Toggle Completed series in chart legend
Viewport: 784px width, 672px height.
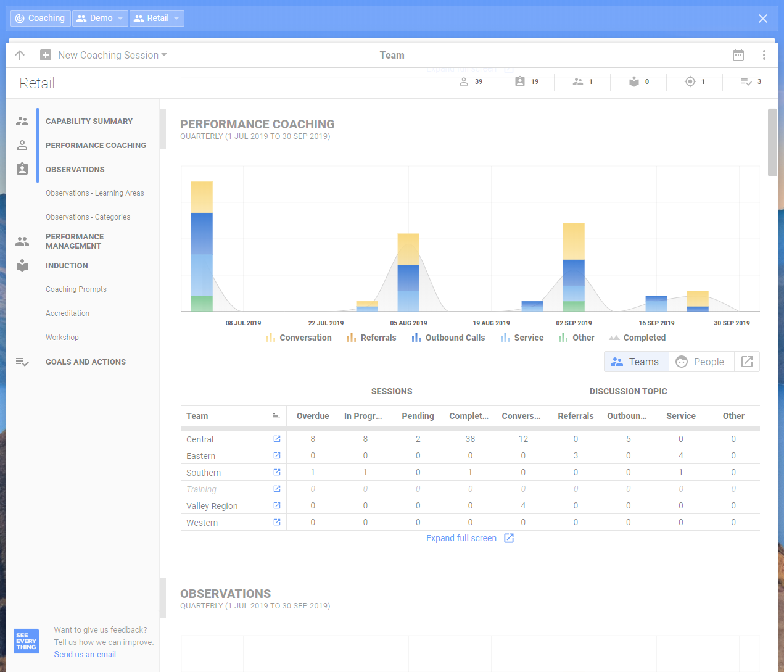click(637, 338)
